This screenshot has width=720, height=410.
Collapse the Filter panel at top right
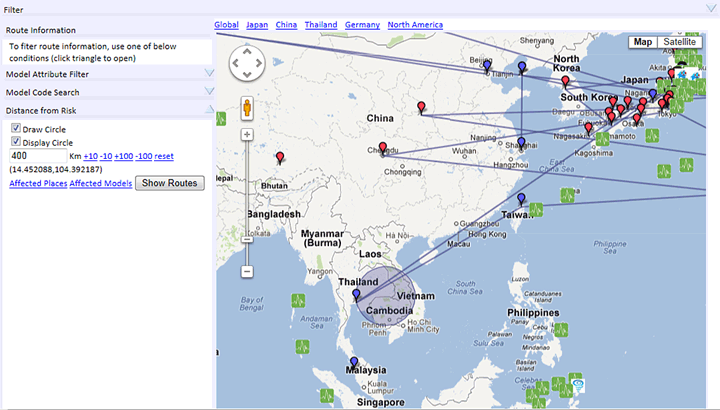coord(710,7)
